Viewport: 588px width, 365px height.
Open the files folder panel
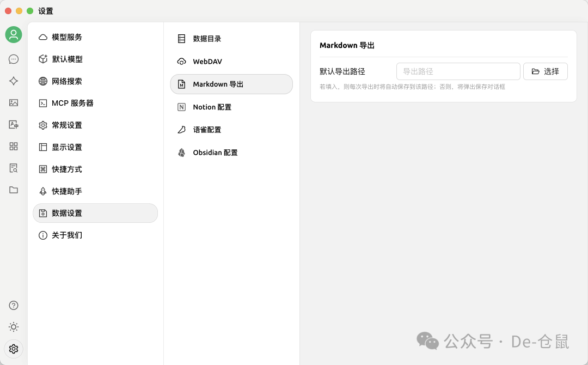tap(13, 190)
